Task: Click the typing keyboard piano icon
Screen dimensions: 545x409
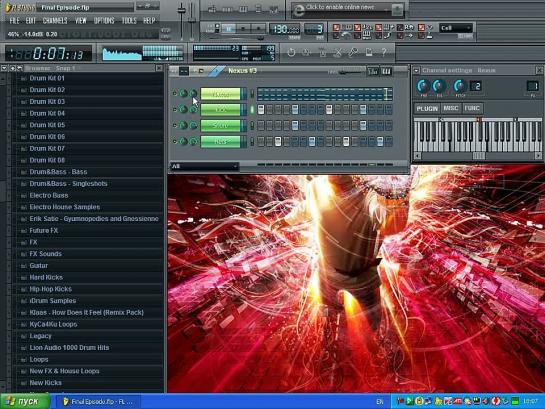Action: [367, 35]
